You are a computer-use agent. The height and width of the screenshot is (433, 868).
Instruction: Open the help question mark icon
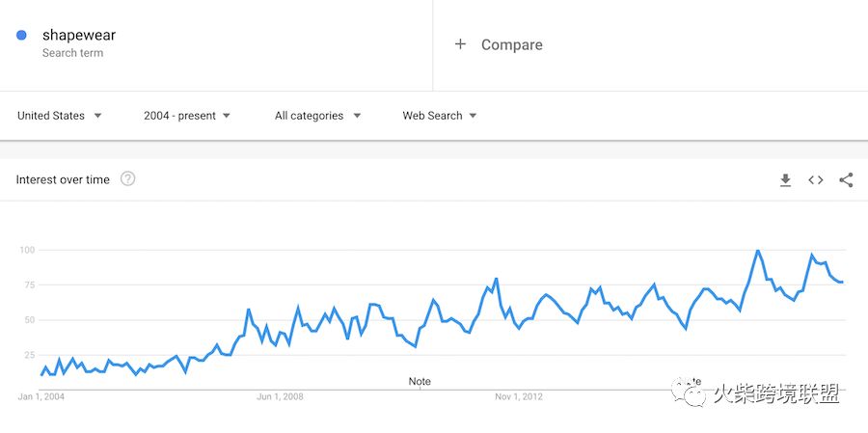pyautogui.click(x=128, y=178)
